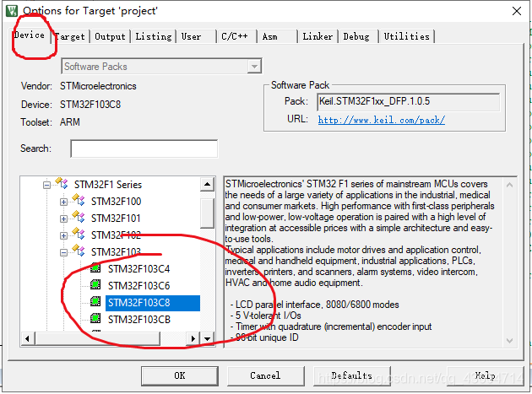The width and height of the screenshot is (532, 394).
Task: Click the STM32F100 subfamily icon
Action: 79,201
